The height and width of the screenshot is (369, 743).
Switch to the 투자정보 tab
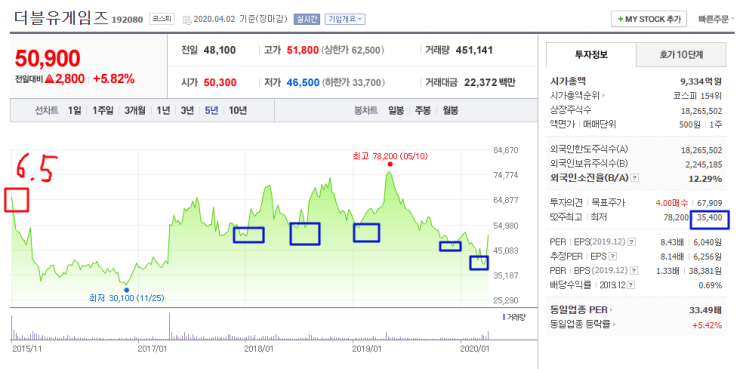coord(591,54)
